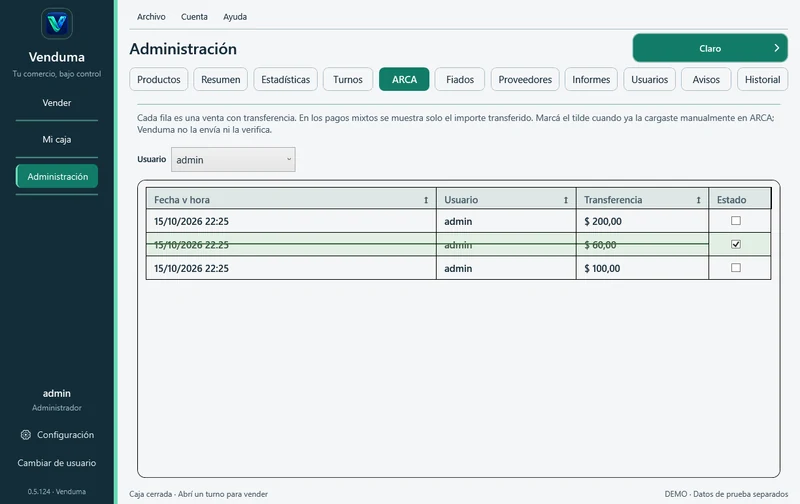The width and height of the screenshot is (800, 504).
Task: Click the Claro theme button
Action: pyautogui.click(x=710, y=48)
